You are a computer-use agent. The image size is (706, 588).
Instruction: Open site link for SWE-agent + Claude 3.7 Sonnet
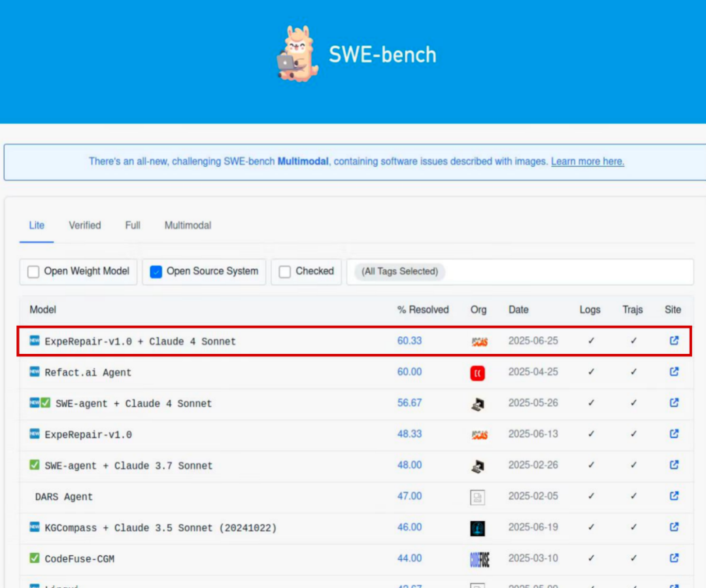tap(673, 464)
